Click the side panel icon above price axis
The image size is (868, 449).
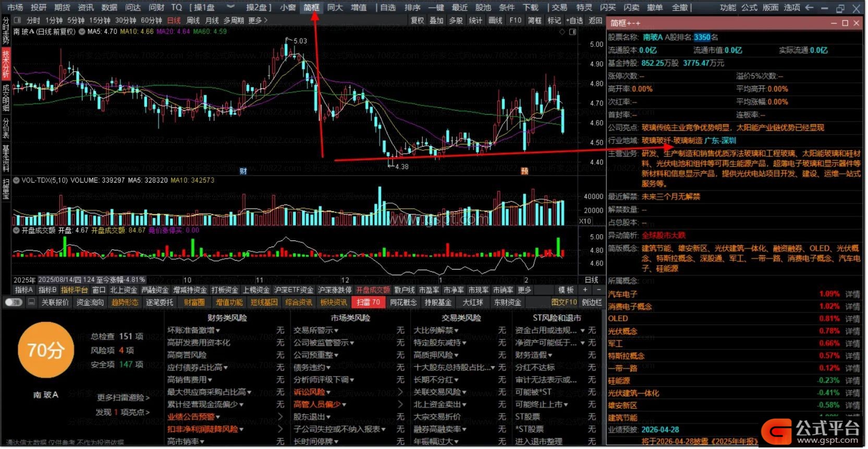[572, 32]
